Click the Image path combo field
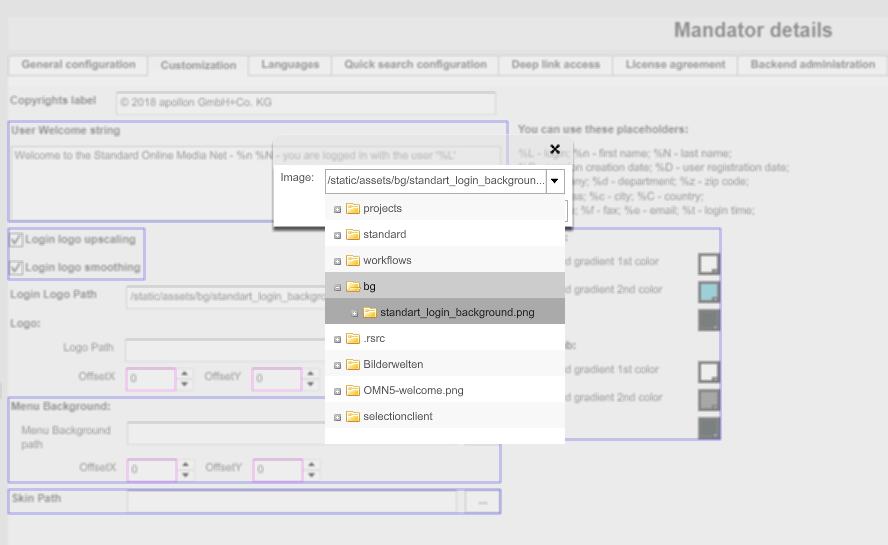Viewport: 888px width, 545px height. click(x=435, y=181)
